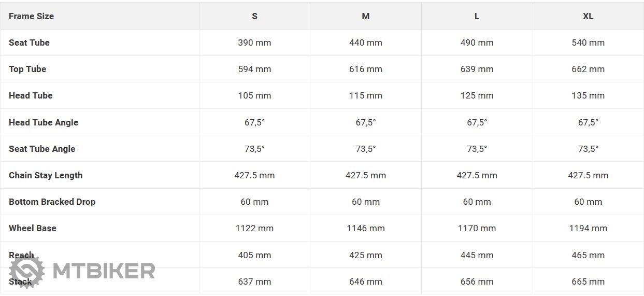
Task: Click the M size column header
Action: click(366, 16)
